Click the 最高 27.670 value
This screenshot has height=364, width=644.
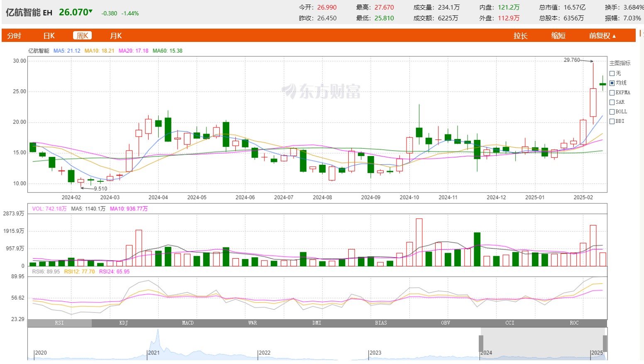[x=384, y=7]
